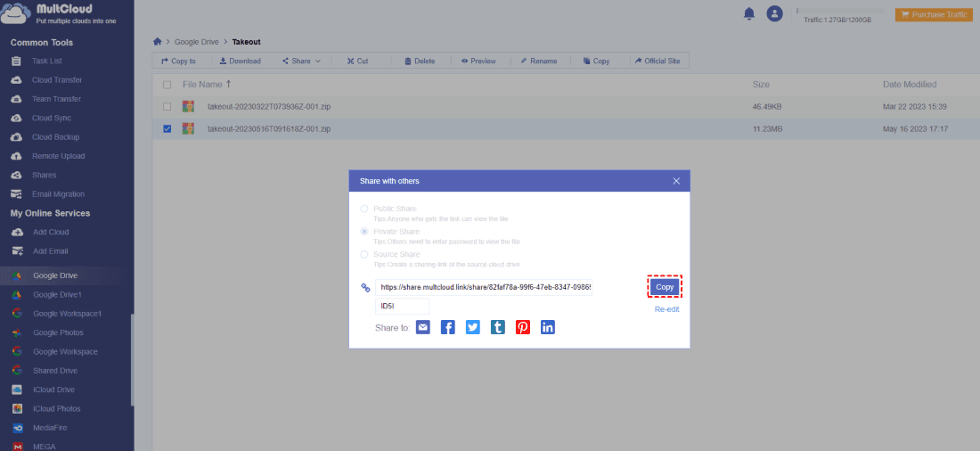
Task: Click the share link URL field
Action: 484,288
